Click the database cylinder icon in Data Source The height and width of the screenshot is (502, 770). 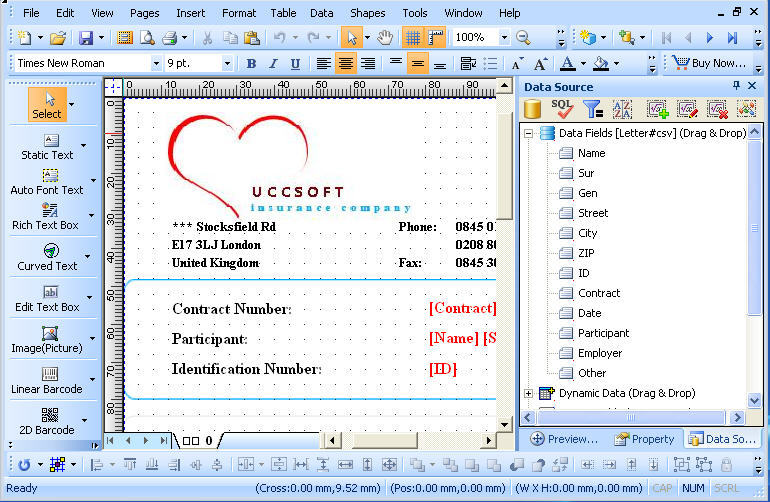(532, 109)
